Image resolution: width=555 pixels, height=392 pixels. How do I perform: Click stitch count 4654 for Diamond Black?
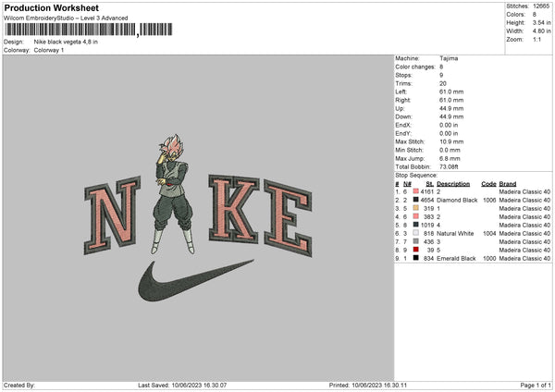pos(427,201)
